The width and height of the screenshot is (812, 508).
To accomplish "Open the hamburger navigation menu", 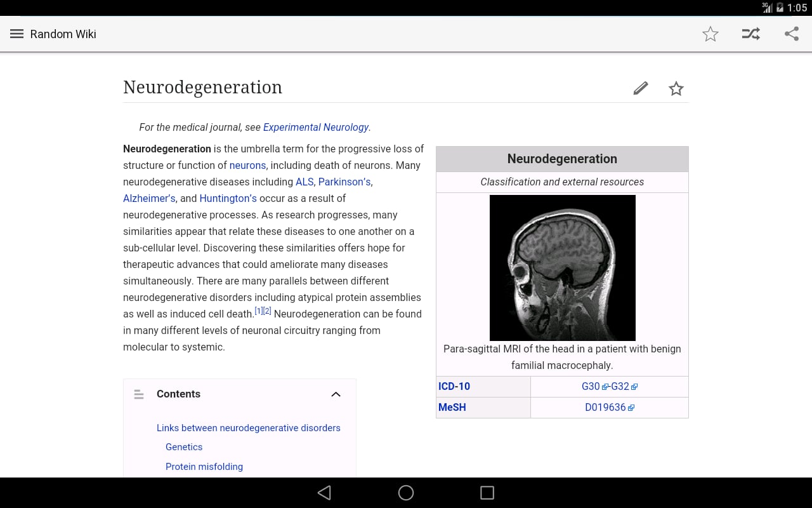I will (x=17, y=34).
